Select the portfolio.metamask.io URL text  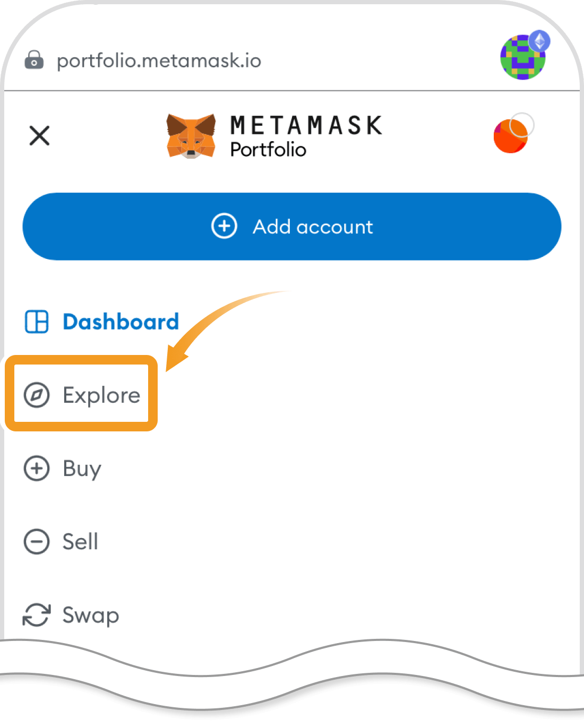[x=159, y=61]
